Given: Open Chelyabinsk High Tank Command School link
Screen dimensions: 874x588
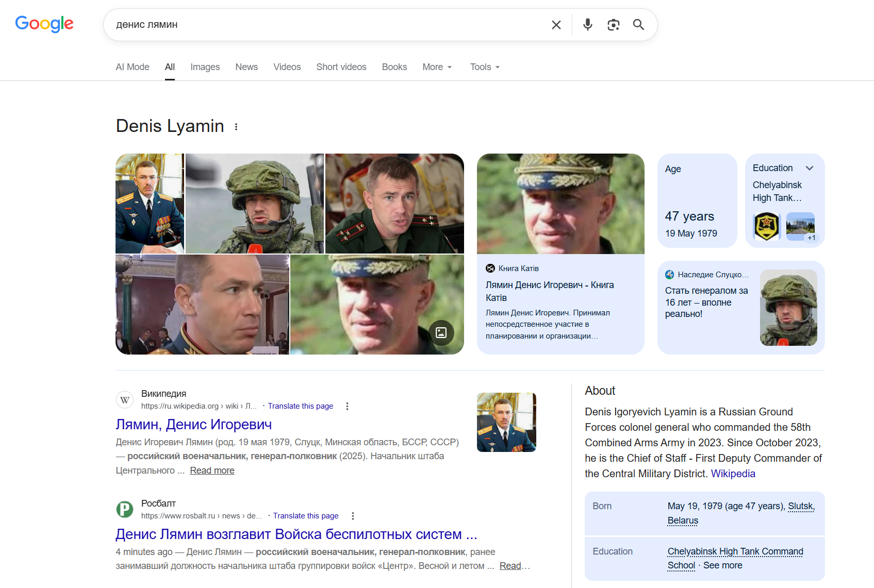Looking at the screenshot, I should [735, 558].
